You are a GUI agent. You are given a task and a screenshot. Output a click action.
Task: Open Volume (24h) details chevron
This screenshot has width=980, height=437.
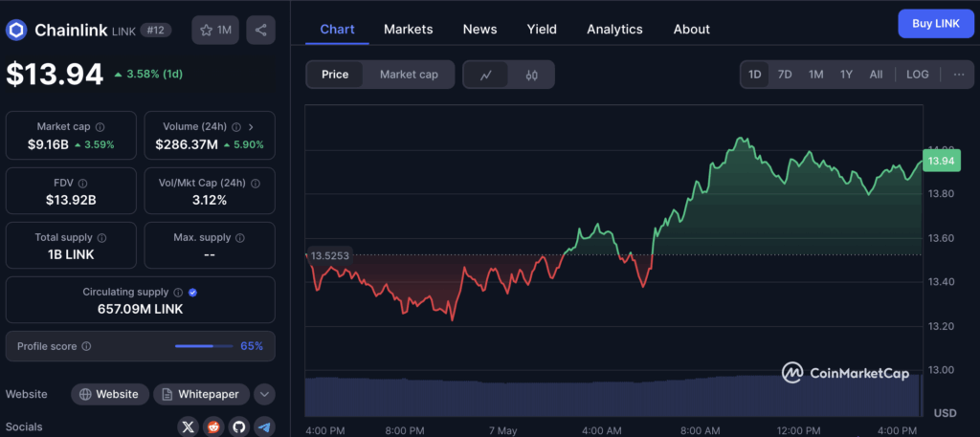[x=252, y=127]
